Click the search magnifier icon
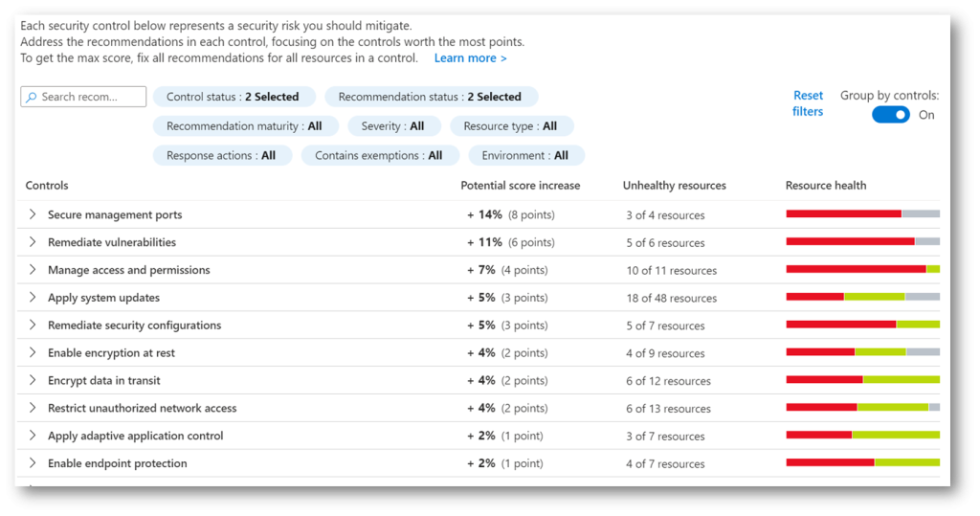This screenshot has width=980, height=516. point(32,97)
